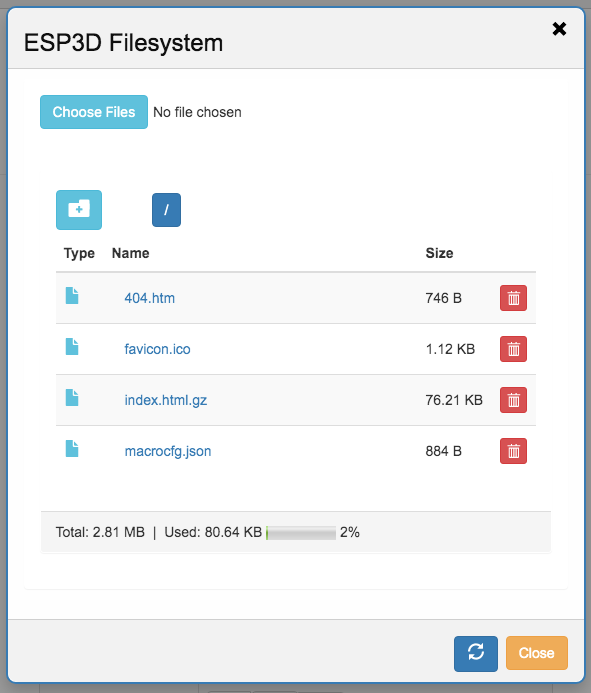591x693 pixels.
Task: Open the index.html.gz file link
Action: click(166, 400)
